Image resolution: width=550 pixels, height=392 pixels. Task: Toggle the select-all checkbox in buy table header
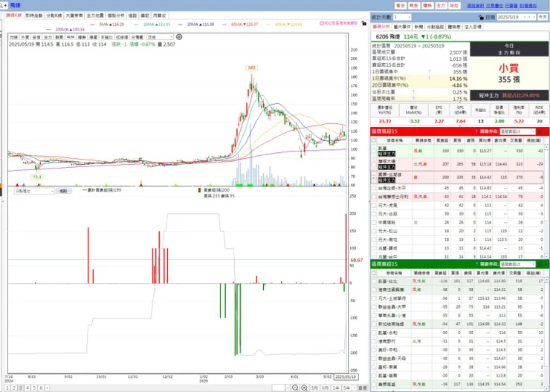(374, 140)
